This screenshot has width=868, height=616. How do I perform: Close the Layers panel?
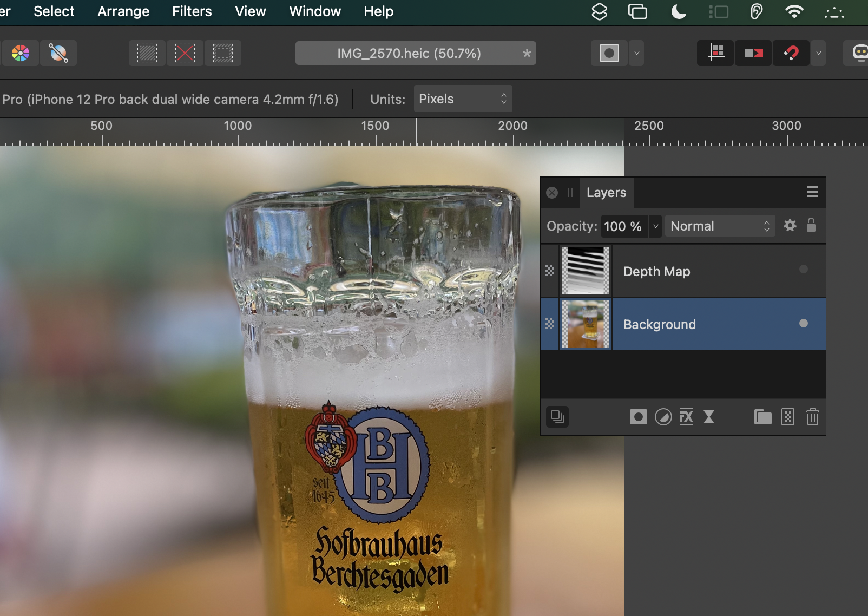(552, 193)
